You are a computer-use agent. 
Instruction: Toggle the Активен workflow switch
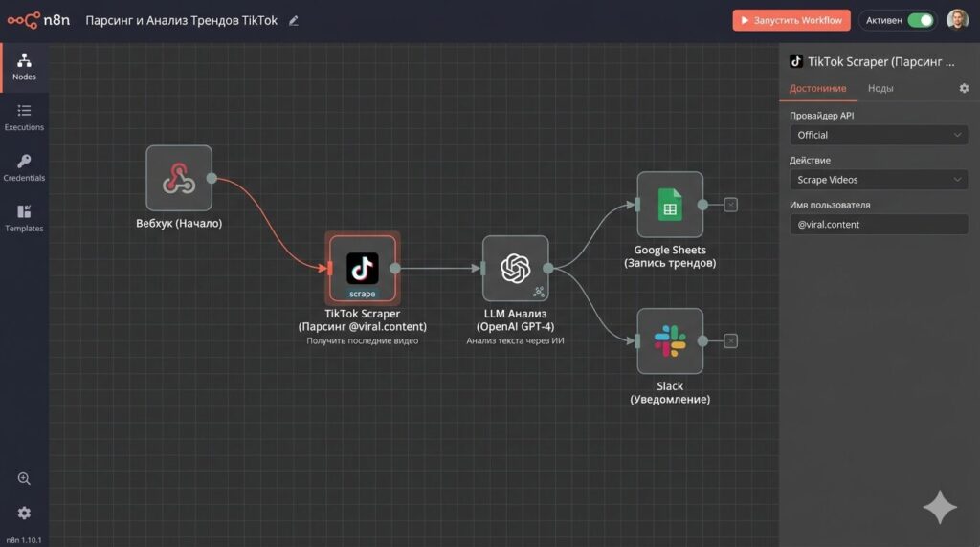[x=921, y=21]
